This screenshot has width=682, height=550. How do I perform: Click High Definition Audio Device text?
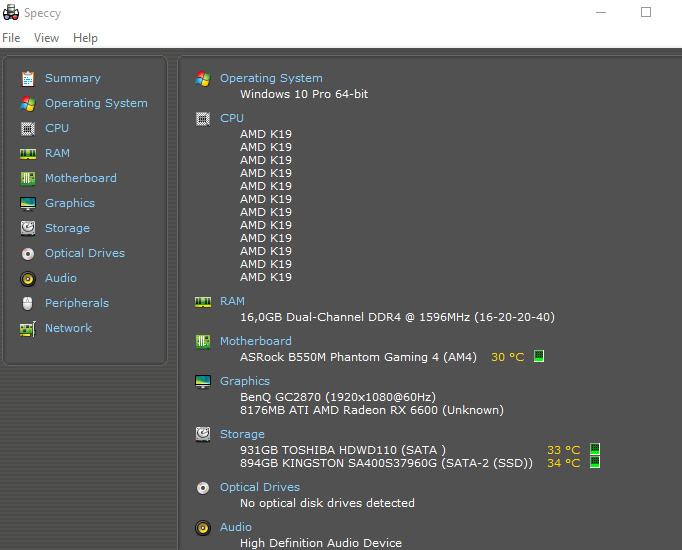(321, 543)
